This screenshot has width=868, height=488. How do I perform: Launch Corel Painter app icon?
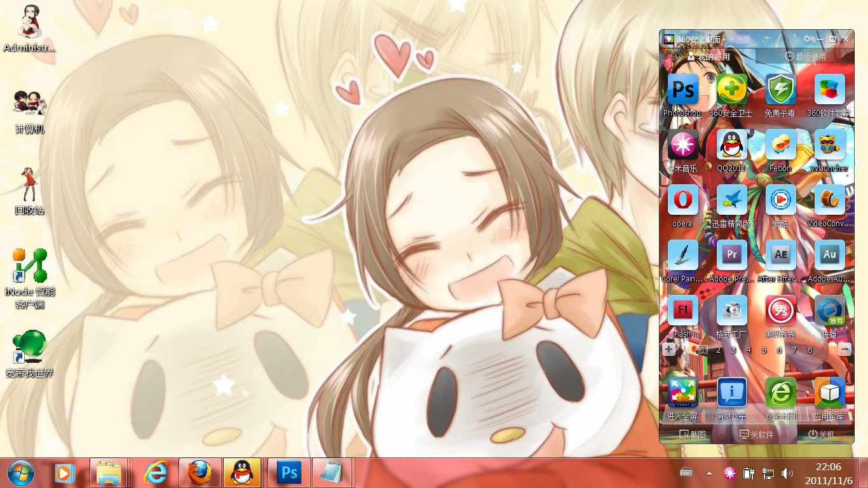[x=682, y=255]
